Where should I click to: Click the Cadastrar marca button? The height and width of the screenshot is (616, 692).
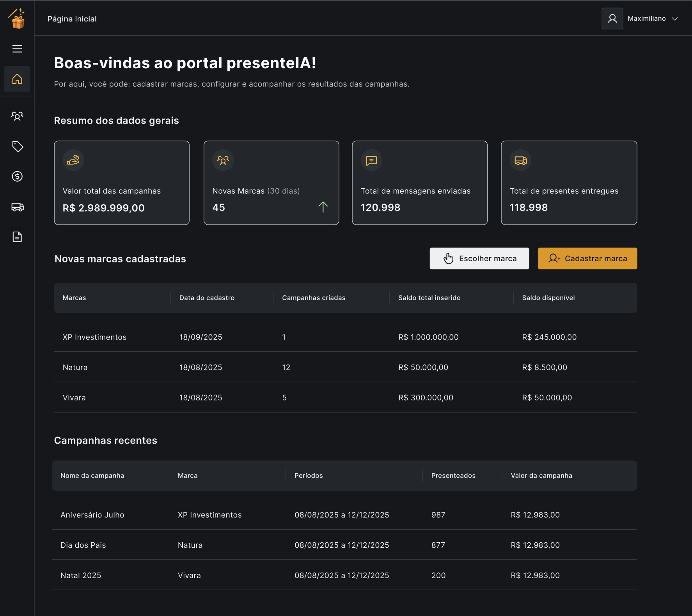click(x=587, y=258)
